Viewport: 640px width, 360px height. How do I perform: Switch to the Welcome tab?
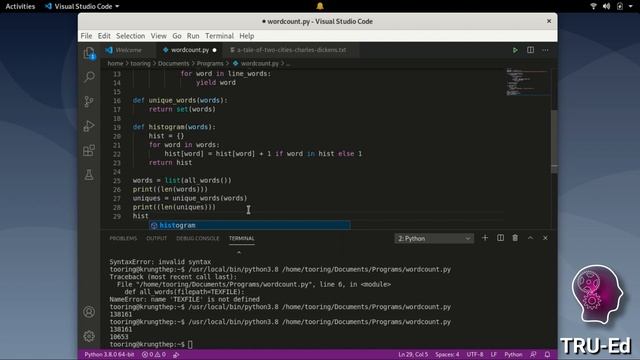128,50
